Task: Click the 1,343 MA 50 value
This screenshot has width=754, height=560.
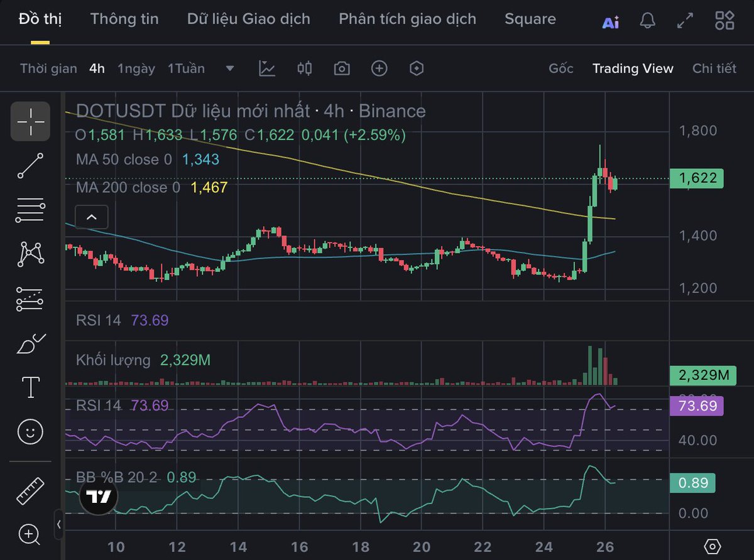Action: coord(200,159)
